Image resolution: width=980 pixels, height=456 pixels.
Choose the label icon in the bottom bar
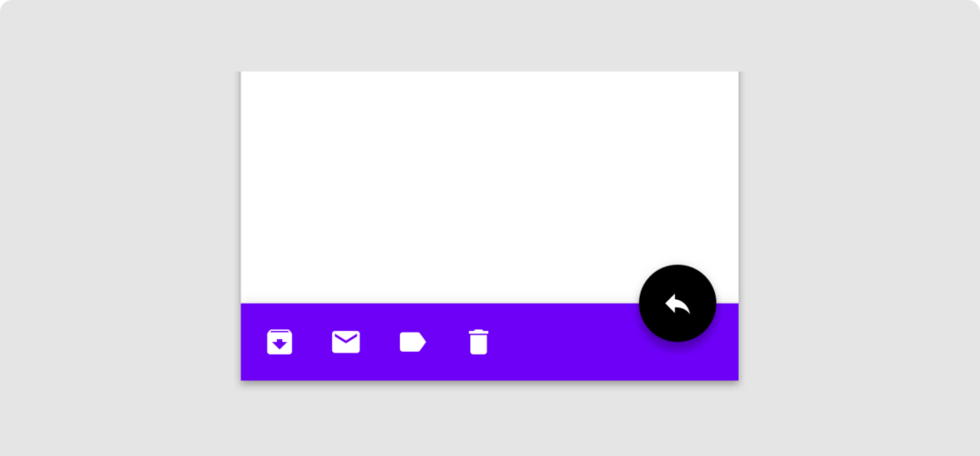click(413, 342)
